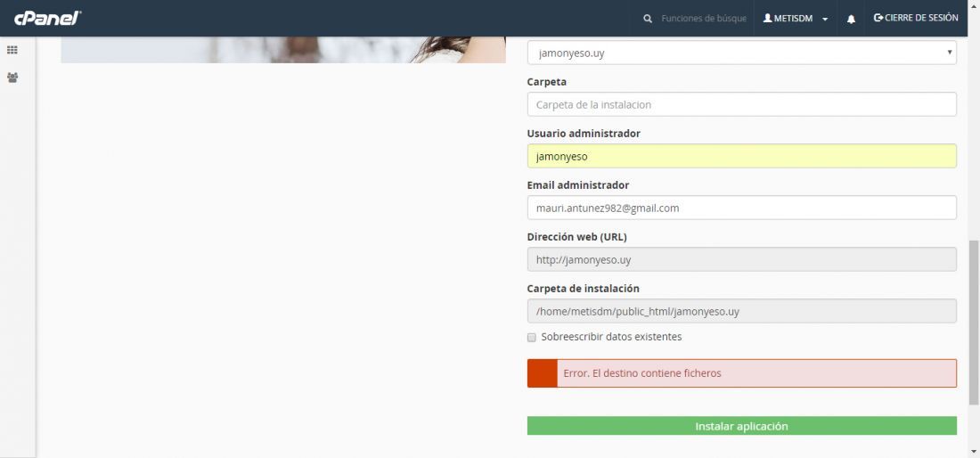Open the notifications bell
This screenshot has height=458, width=980.
point(851,19)
